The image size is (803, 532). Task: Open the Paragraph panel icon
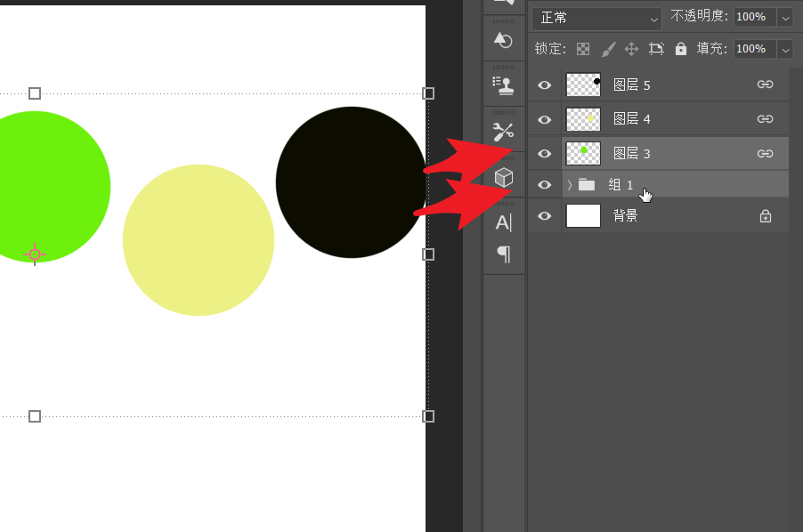504,254
